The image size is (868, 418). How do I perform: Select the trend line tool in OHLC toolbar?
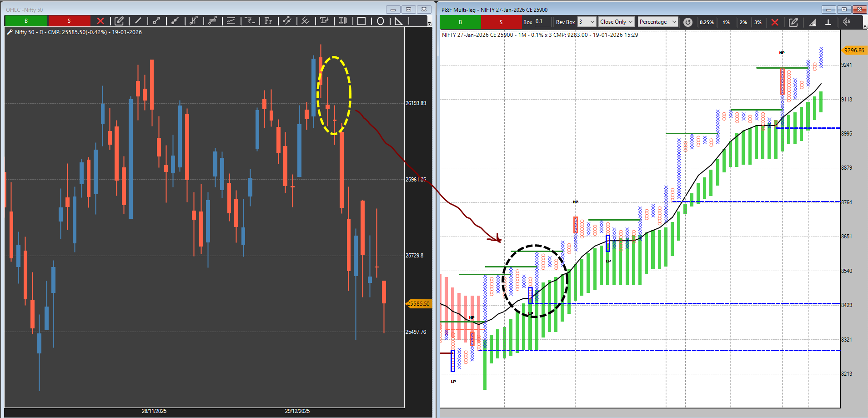[x=138, y=20]
